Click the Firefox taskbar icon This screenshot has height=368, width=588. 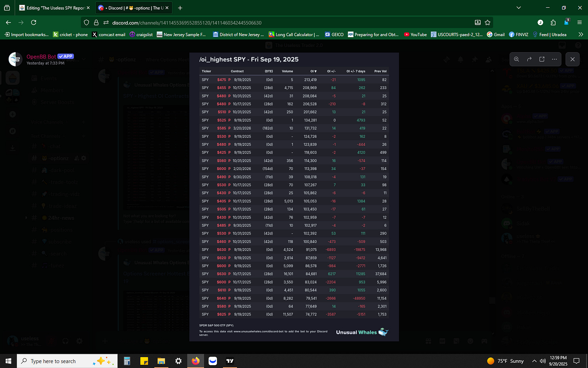click(x=195, y=361)
